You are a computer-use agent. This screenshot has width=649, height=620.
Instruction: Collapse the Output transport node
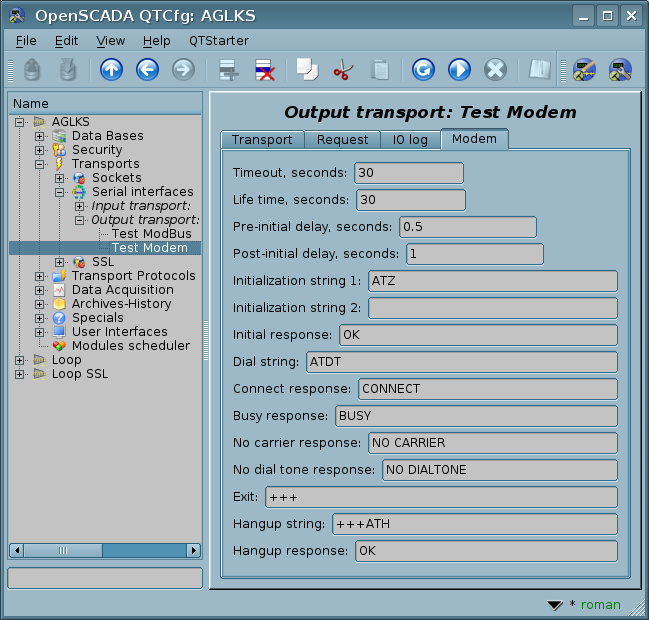pyautogui.click(x=79, y=220)
